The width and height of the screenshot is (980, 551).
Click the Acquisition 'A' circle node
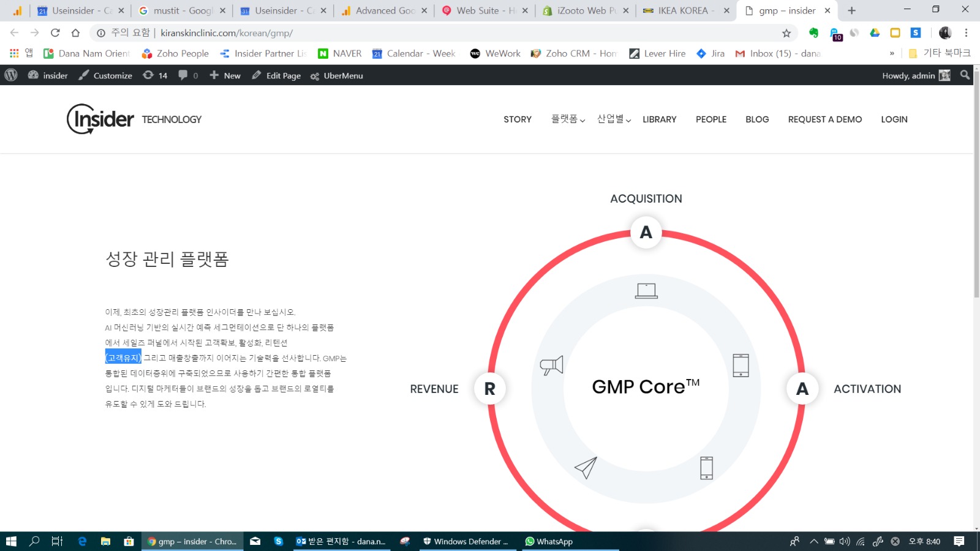[646, 233]
